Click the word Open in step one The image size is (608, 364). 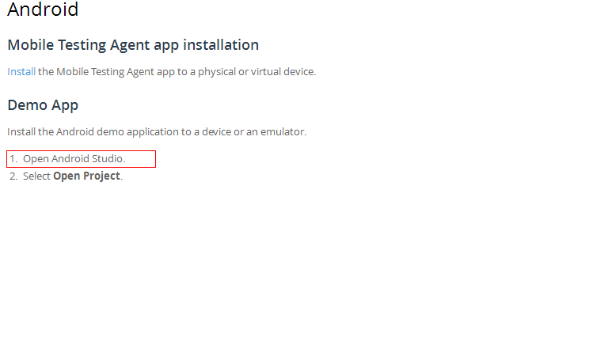[x=36, y=159]
